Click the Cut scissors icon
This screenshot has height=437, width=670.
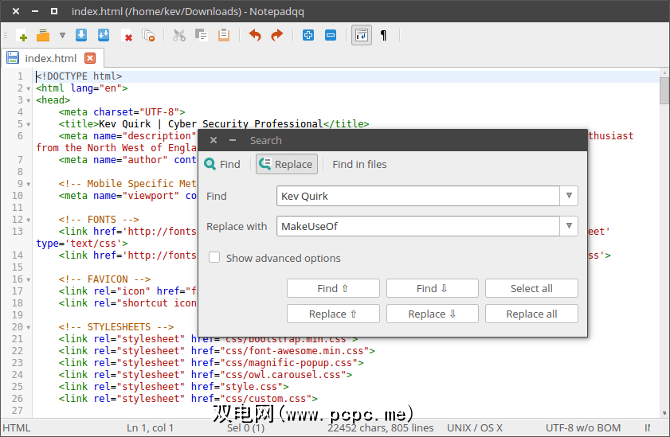179,36
